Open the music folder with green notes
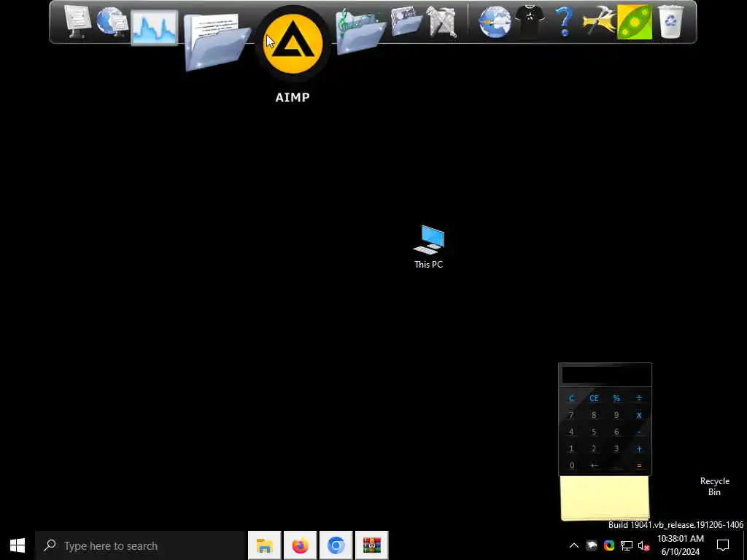This screenshot has height=560, width=747. pos(360,31)
